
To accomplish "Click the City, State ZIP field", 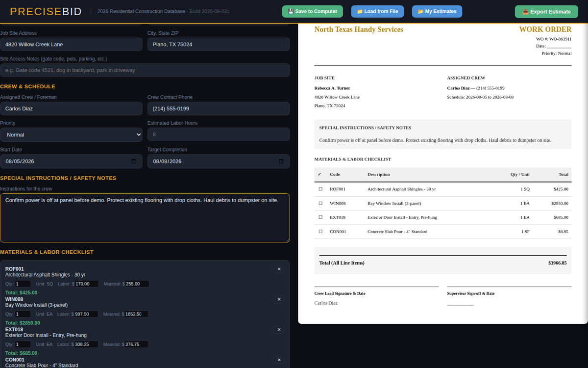I will tap(219, 44).
